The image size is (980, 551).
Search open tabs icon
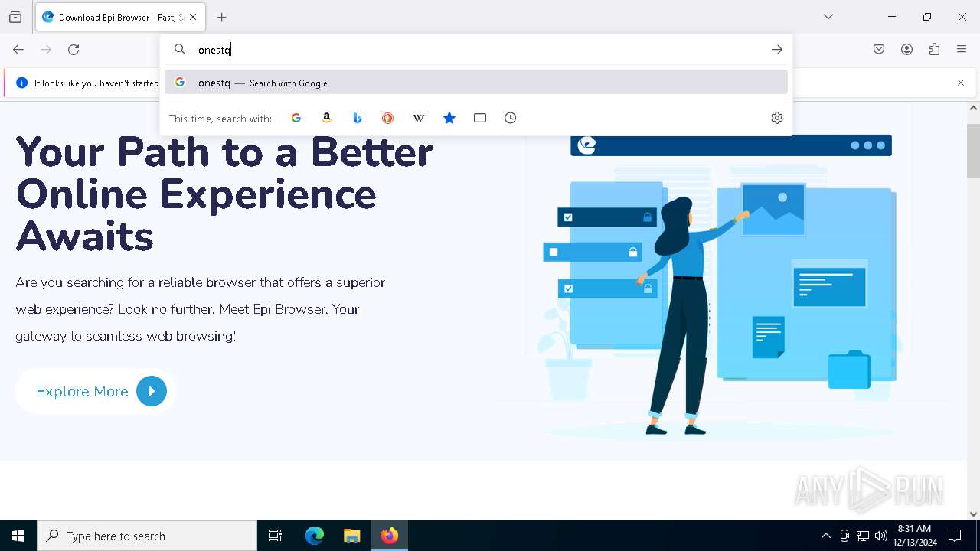pos(480,118)
